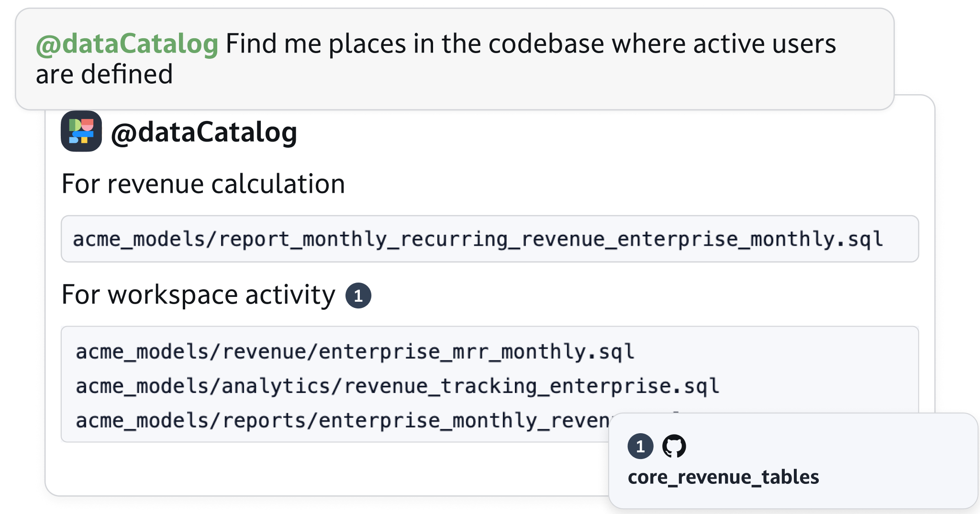
Task: Click the text "are defined" in the prompt
Action: [104, 75]
